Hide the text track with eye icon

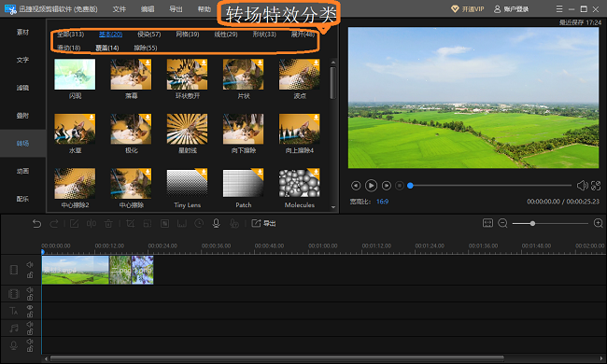pyautogui.click(x=30, y=307)
